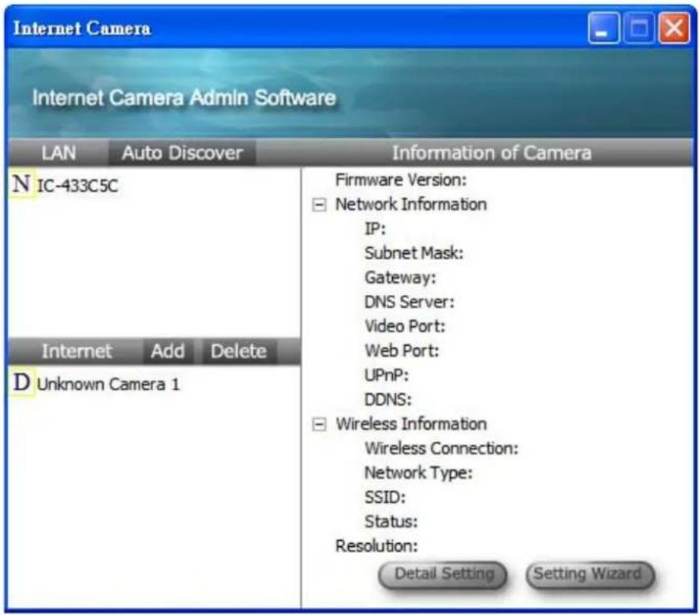Select the Resolution: row
The height and width of the screenshot is (615, 700).
376,546
